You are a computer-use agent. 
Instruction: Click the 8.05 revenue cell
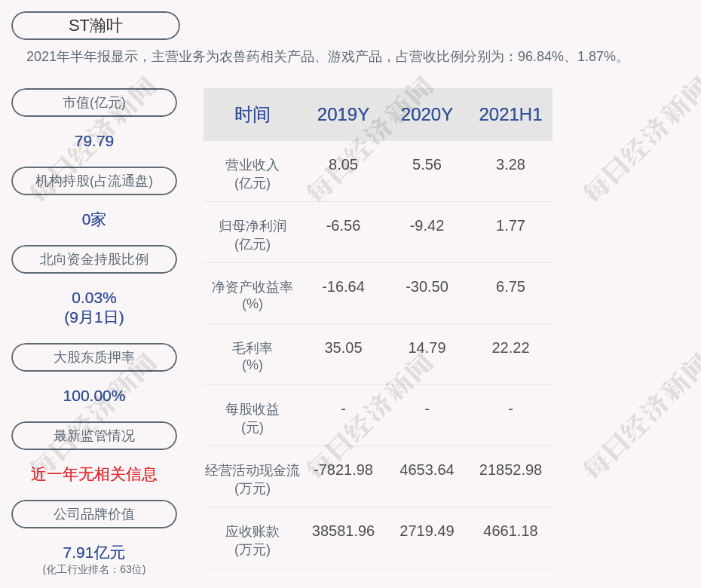coord(343,164)
